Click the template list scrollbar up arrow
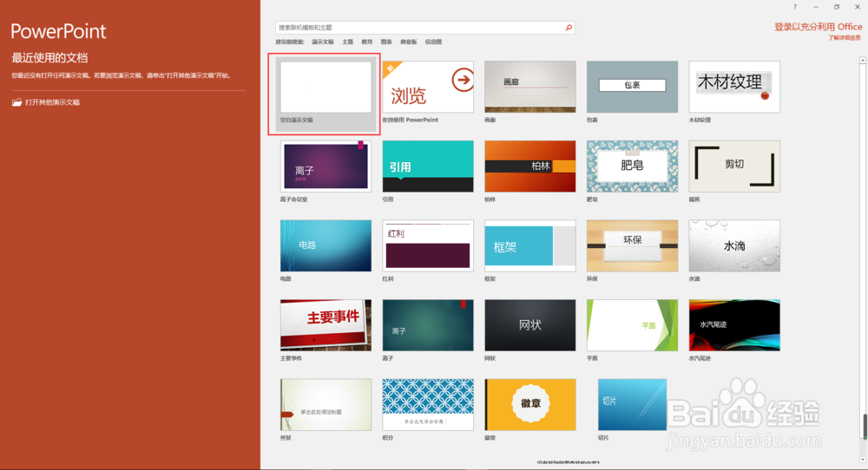The width and height of the screenshot is (868, 470). [x=863, y=60]
